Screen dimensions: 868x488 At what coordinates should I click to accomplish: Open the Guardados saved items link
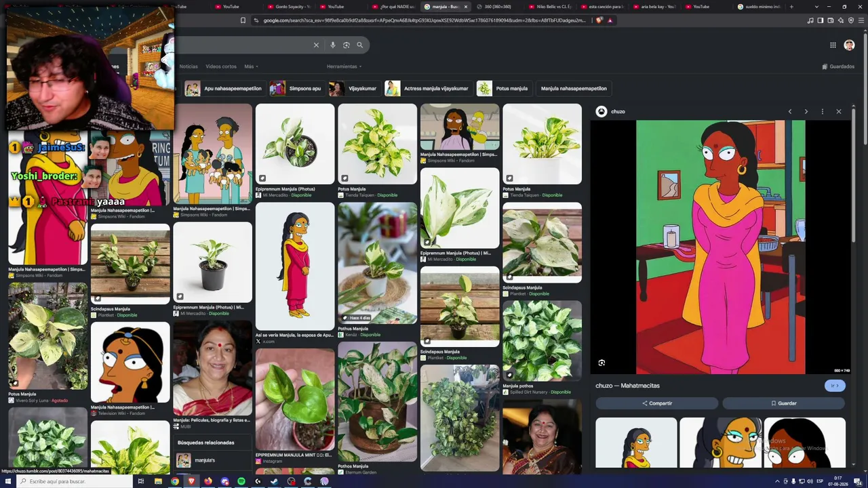(838, 66)
